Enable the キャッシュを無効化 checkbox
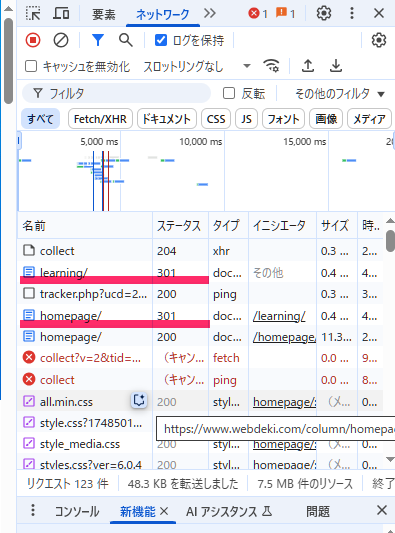The height and width of the screenshot is (533, 395). [x=31, y=66]
